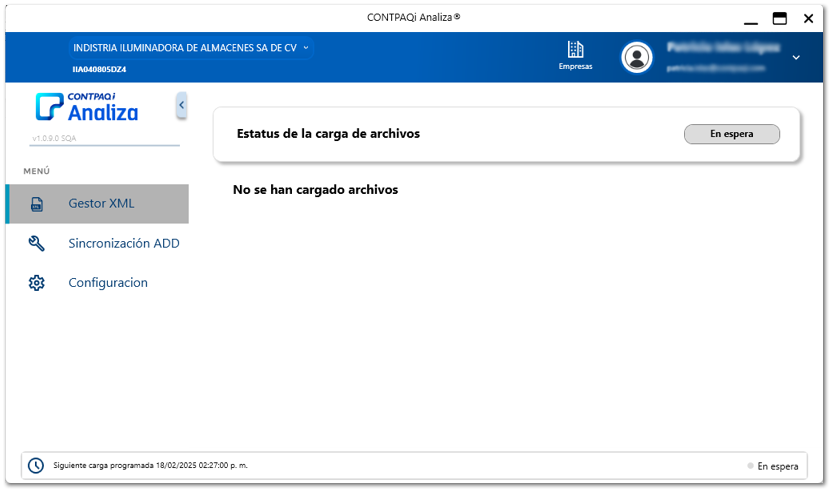This screenshot has height=492, width=832.
Task: Click the Gestor XML file icon
Action: (x=37, y=204)
